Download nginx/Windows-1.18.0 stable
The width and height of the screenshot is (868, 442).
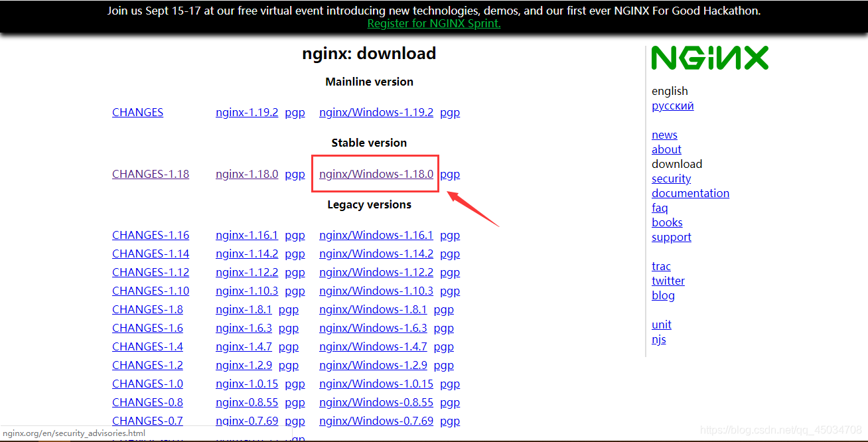pos(376,174)
